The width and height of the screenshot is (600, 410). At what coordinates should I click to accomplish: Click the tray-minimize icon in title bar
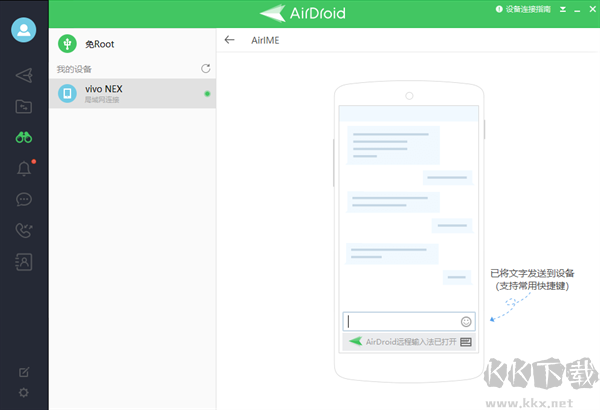tap(563, 10)
